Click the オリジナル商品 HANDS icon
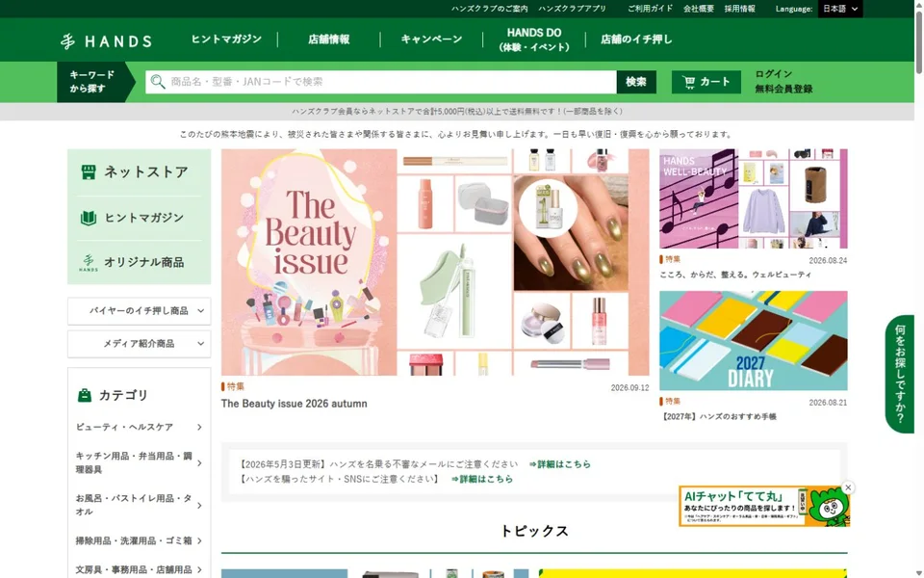This screenshot has height=578, width=924. pyautogui.click(x=89, y=262)
